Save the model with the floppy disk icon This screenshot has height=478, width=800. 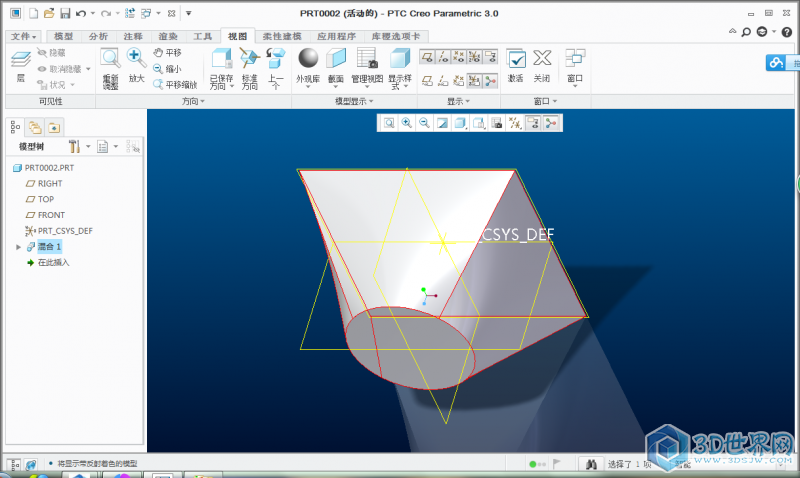click(65, 13)
